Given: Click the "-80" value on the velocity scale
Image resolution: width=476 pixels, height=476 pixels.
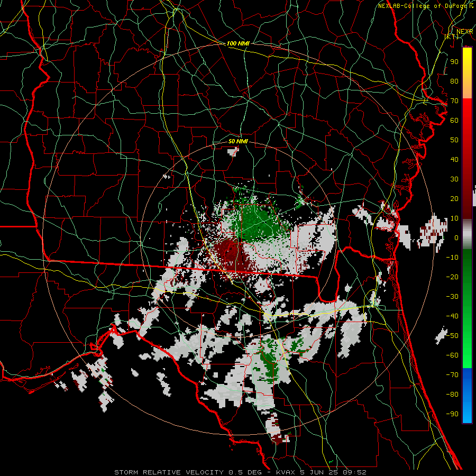Looking at the screenshot, I should tap(452, 395).
